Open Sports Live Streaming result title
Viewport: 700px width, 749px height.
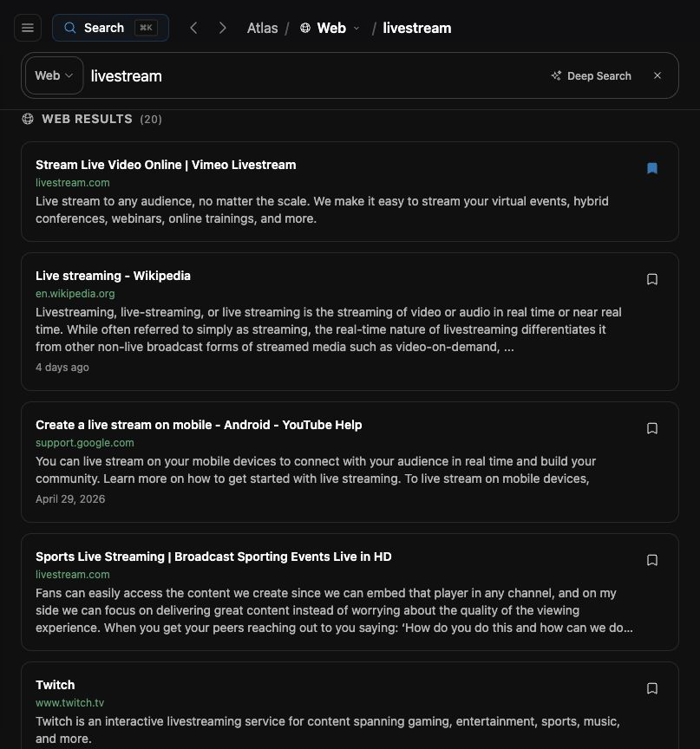213,557
